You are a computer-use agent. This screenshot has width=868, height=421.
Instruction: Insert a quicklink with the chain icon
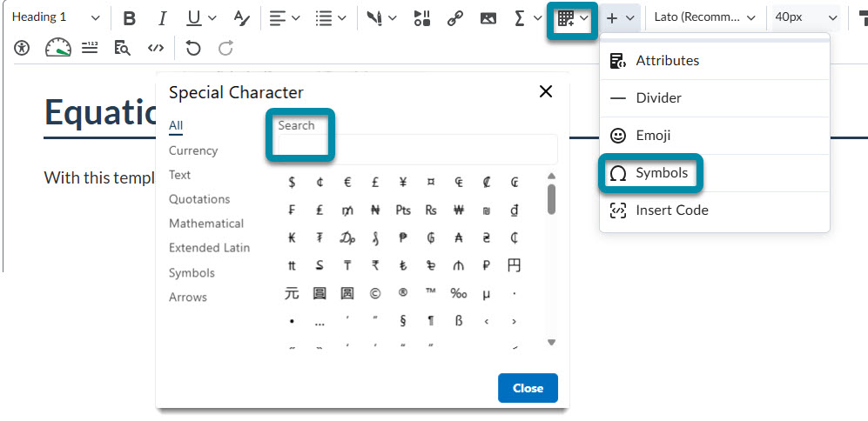455,18
